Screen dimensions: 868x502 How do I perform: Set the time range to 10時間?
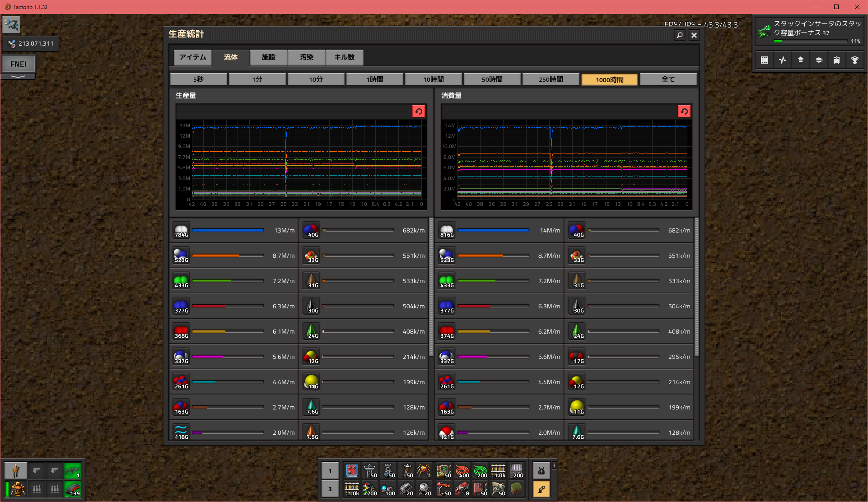pos(434,79)
